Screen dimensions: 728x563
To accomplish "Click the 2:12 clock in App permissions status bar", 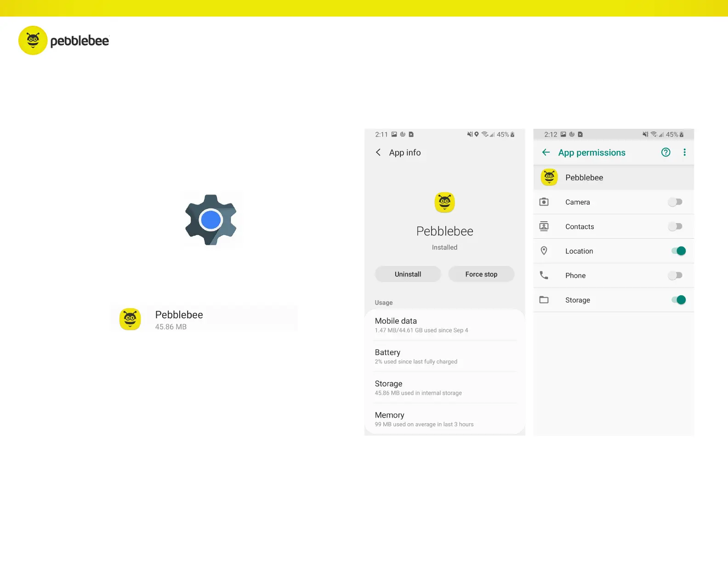I will [x=551, y=134].
